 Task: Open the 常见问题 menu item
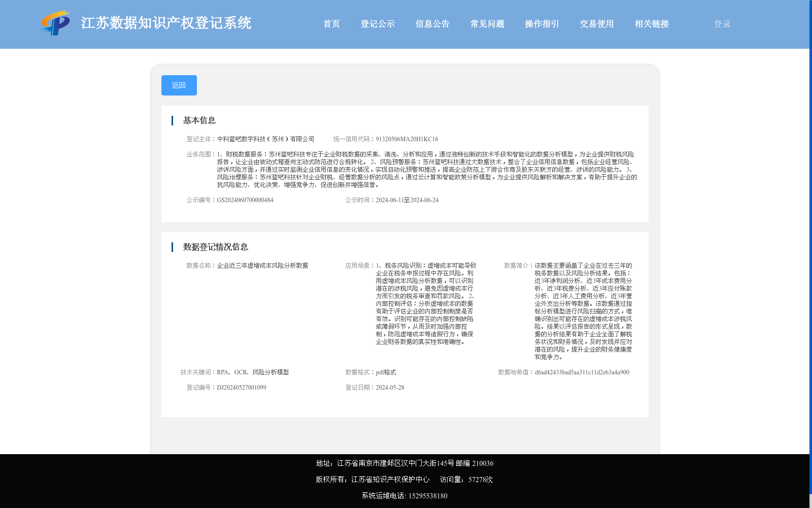tap(487, 24)
